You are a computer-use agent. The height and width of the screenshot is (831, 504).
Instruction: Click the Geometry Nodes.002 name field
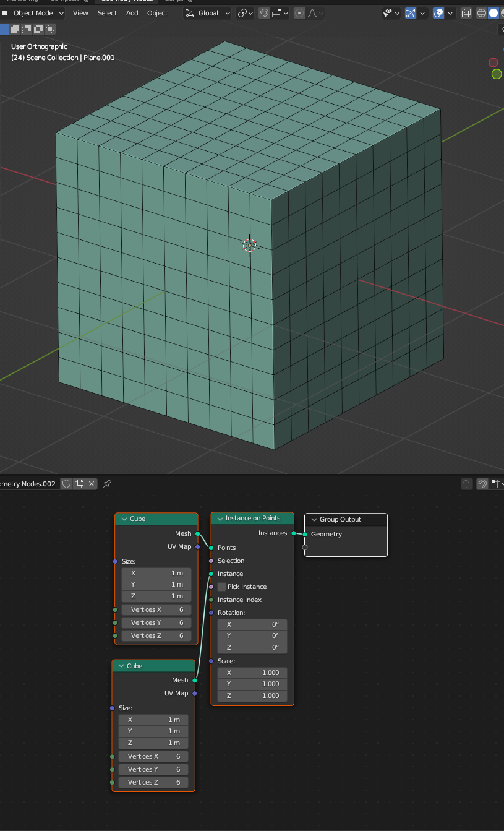click(28, 483)
